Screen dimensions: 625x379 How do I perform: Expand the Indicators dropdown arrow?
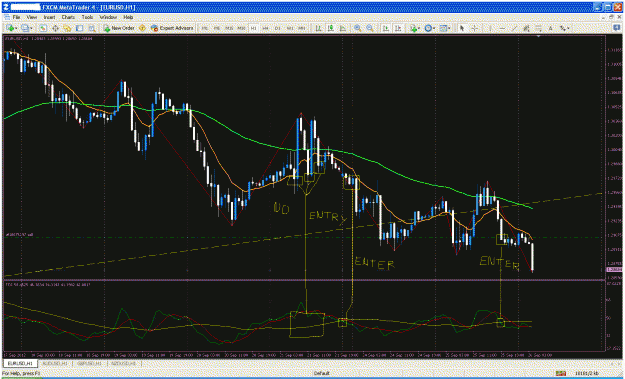(419, 28)
